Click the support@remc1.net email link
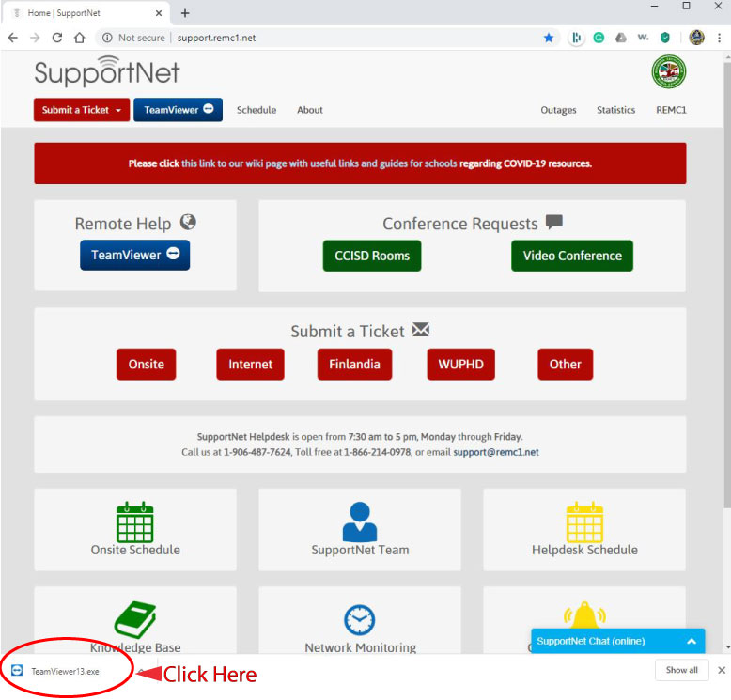 [x=496, y=452]
